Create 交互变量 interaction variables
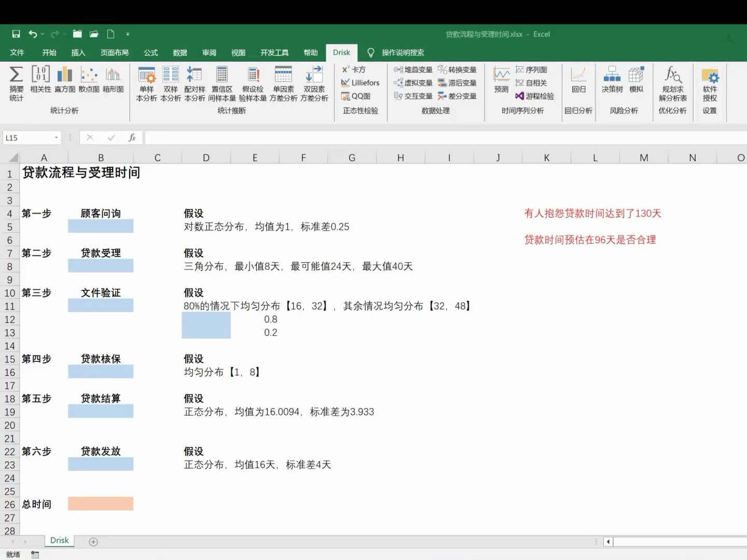The height and width of the screenshot is (560, 747). (x=413, y=96)
